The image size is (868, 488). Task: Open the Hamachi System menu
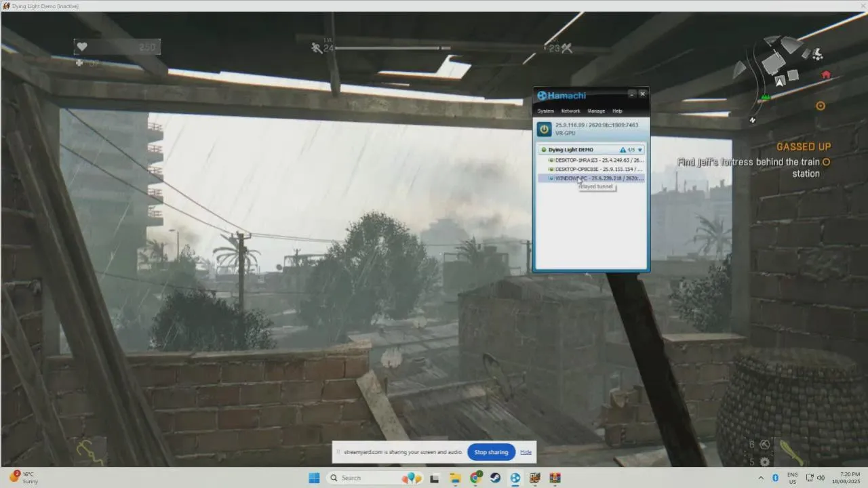[545, 111]
